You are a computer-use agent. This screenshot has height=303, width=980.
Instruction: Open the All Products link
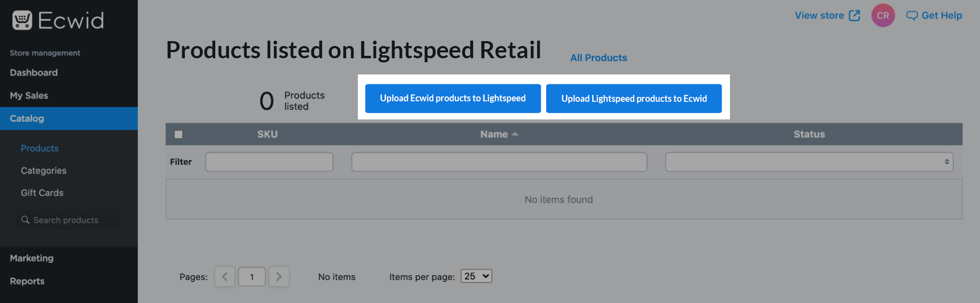(x=599, y=58)
